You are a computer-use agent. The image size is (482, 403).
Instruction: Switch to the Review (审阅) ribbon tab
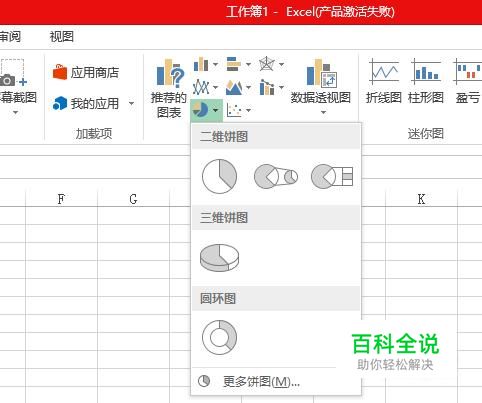tap(10, 37)
